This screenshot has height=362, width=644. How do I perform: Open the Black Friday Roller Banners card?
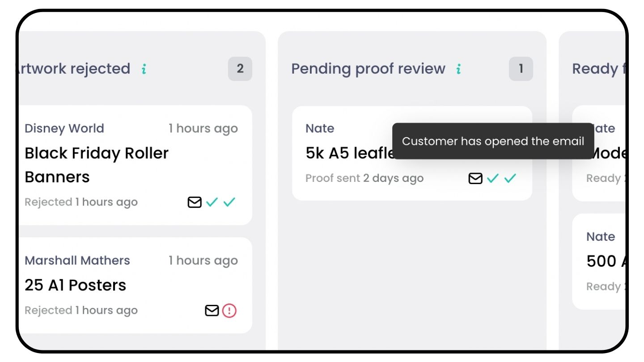click(x=97, y=165)
